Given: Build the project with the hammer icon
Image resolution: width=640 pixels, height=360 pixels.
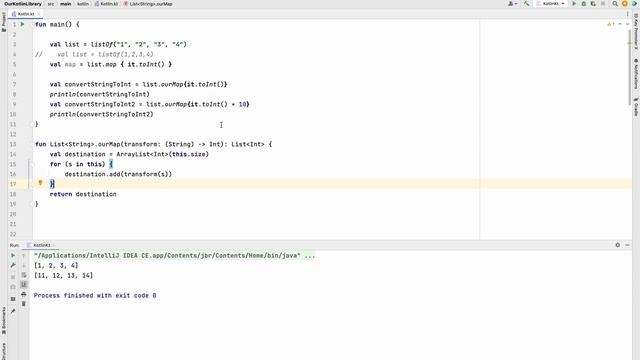Looking at the screenshot, I should 527,4.
